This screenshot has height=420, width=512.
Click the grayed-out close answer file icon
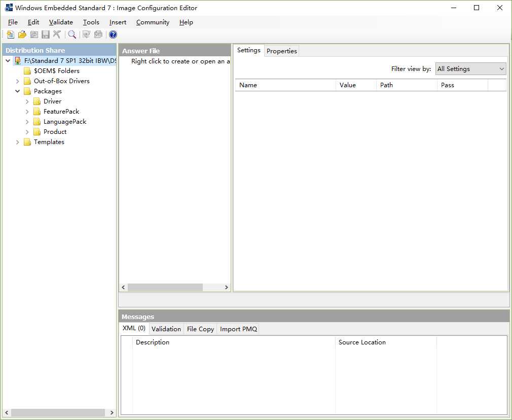[x=34, y=34]
